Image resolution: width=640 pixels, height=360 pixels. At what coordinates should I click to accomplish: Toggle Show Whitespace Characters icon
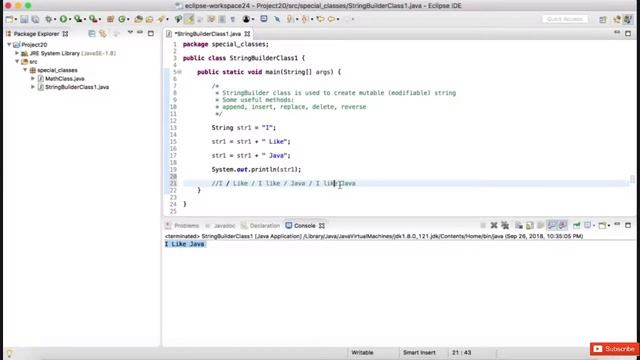click(233, 19)
